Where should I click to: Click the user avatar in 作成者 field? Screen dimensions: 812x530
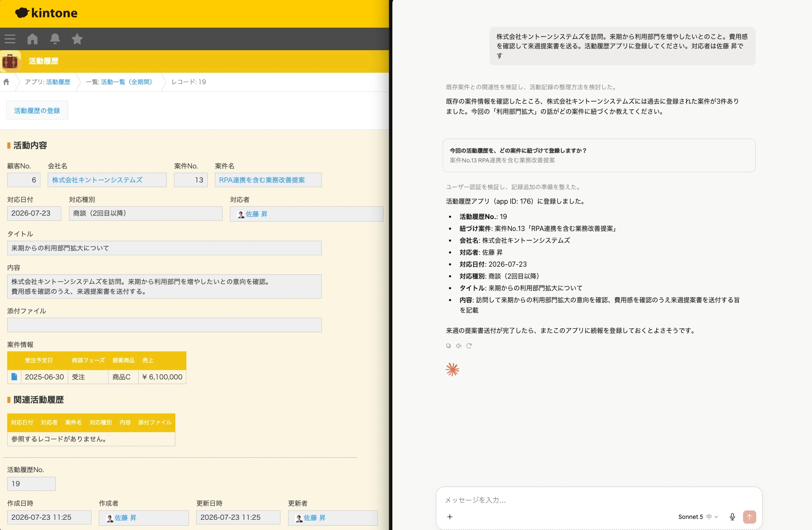point(110,518)
